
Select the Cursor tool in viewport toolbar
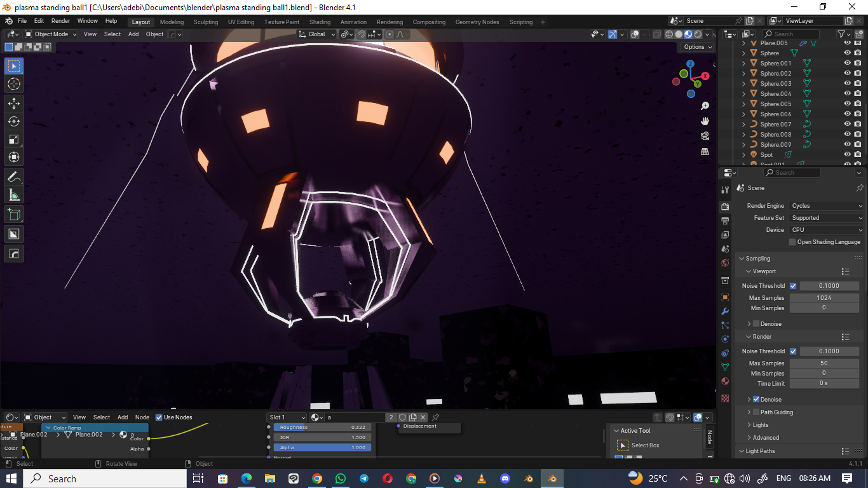[x=14, y=84]
